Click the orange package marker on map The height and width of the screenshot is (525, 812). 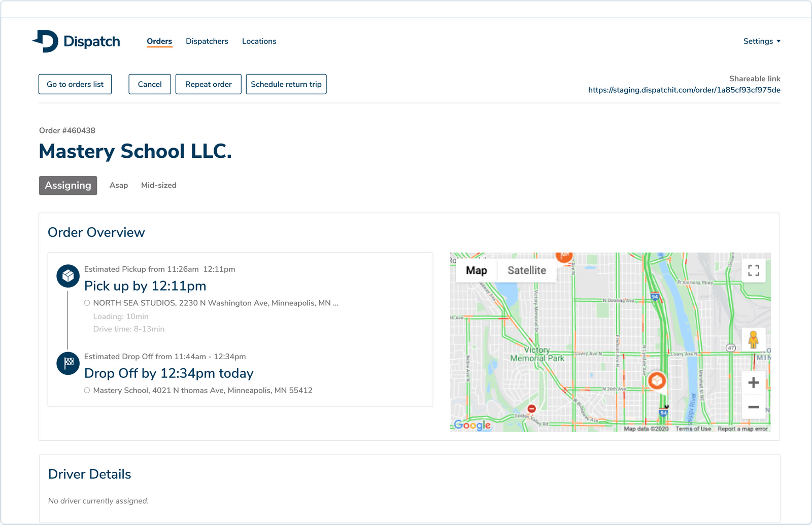click(x=657, y=380)
